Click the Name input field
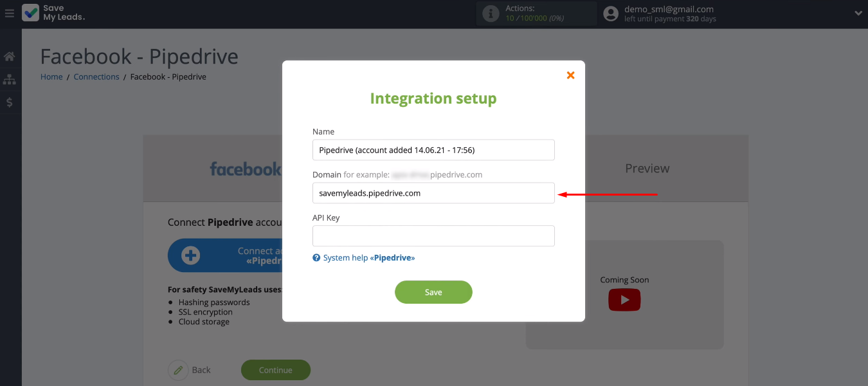Viewport: 868px width, 386px height. [x=433, y=150]
